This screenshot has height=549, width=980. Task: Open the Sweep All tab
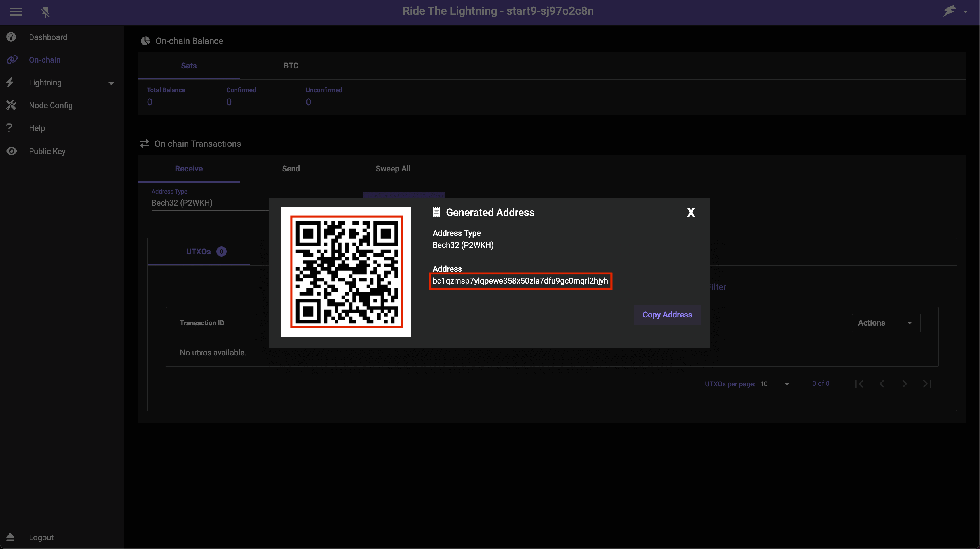coord(393,168)
